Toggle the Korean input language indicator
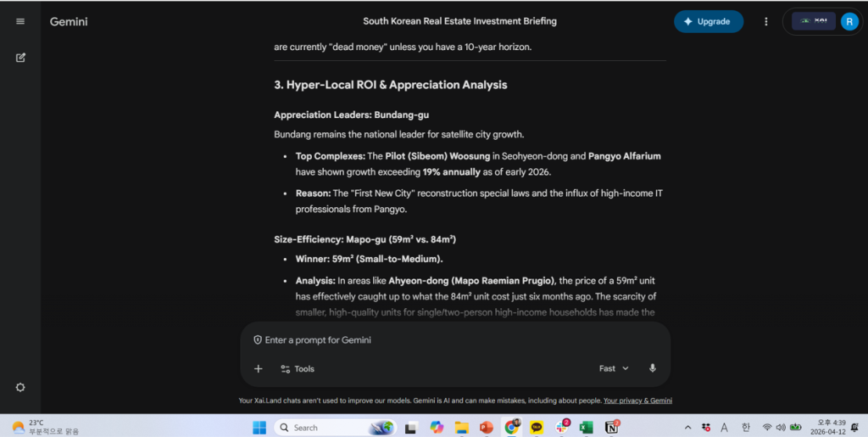 click(x=746, y=428)
